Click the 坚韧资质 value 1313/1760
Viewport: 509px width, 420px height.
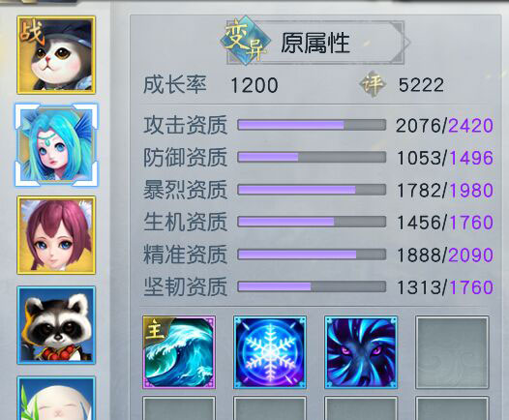(x=445, y=287)
